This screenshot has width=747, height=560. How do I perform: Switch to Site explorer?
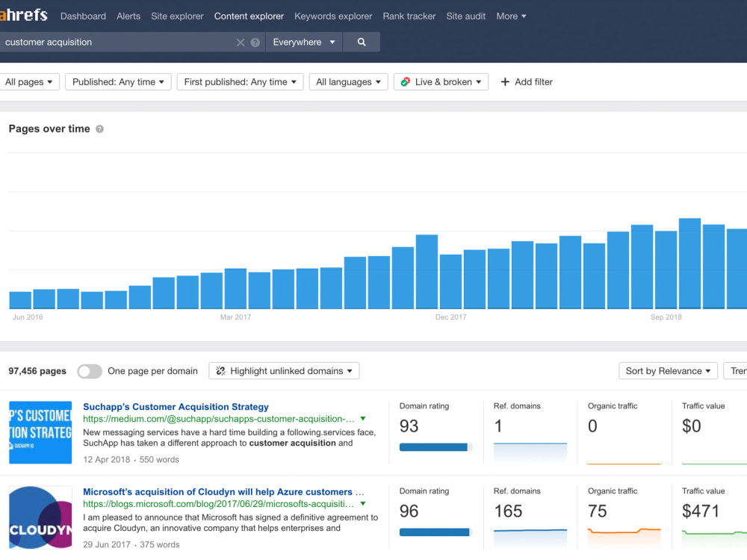point(177,16)
